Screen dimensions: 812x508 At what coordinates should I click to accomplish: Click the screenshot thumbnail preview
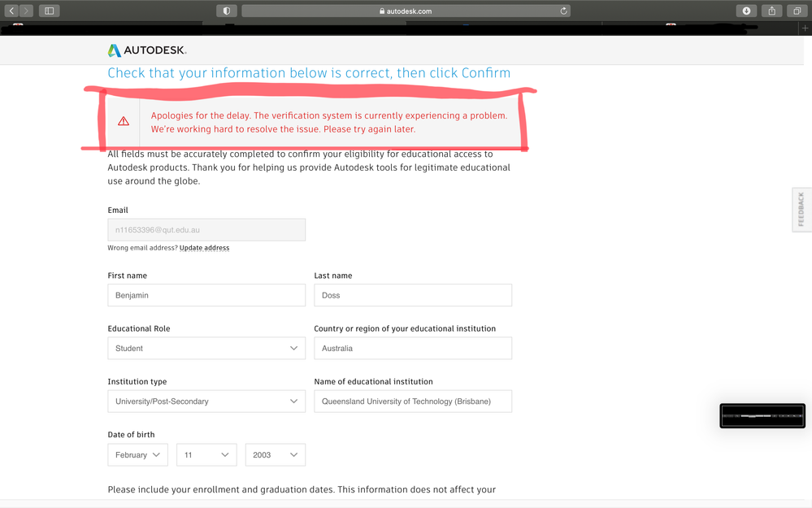click(762, 416)
